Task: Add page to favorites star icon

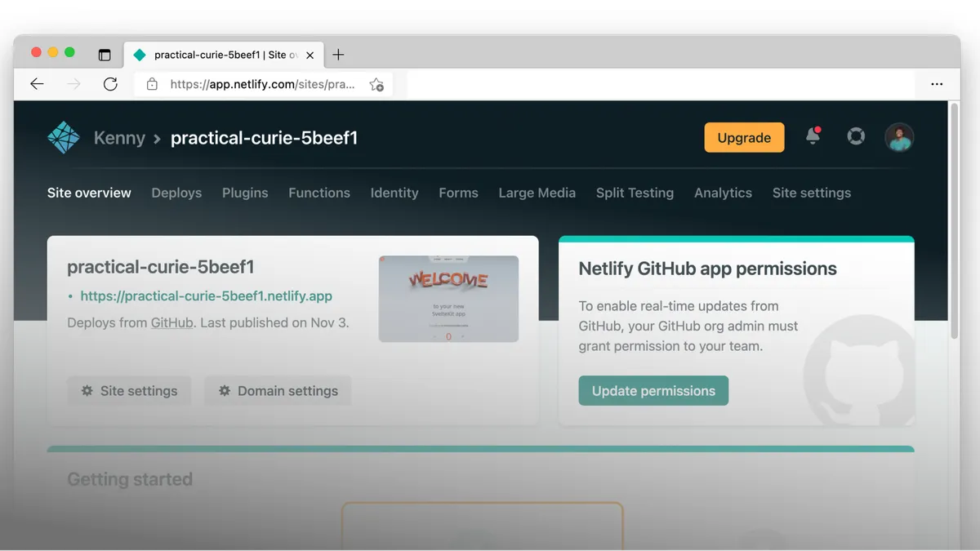Action: click(376, 84)
